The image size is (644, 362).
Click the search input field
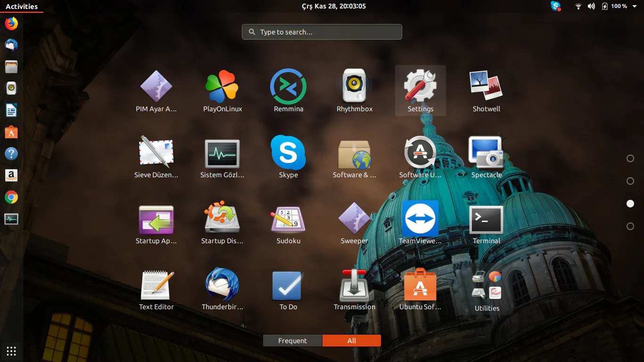coord(322,32)
